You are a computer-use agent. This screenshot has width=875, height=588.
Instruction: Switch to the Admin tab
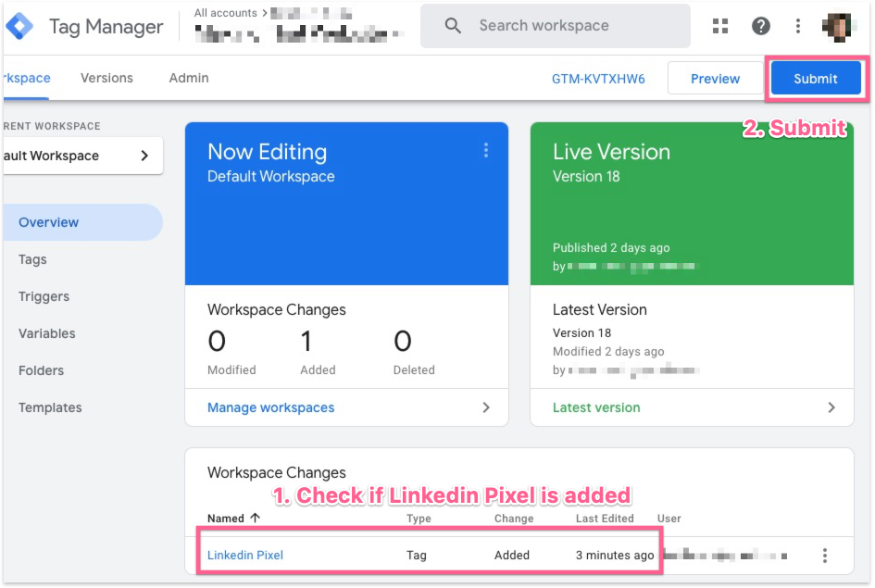[188, 78]
